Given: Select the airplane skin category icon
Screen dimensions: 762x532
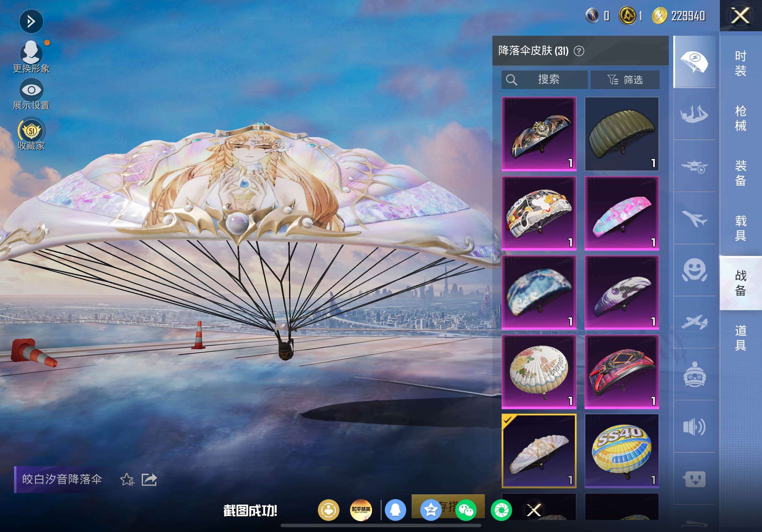Looking at the screenshot, I should pyautogui.click(x=694, y=218).
